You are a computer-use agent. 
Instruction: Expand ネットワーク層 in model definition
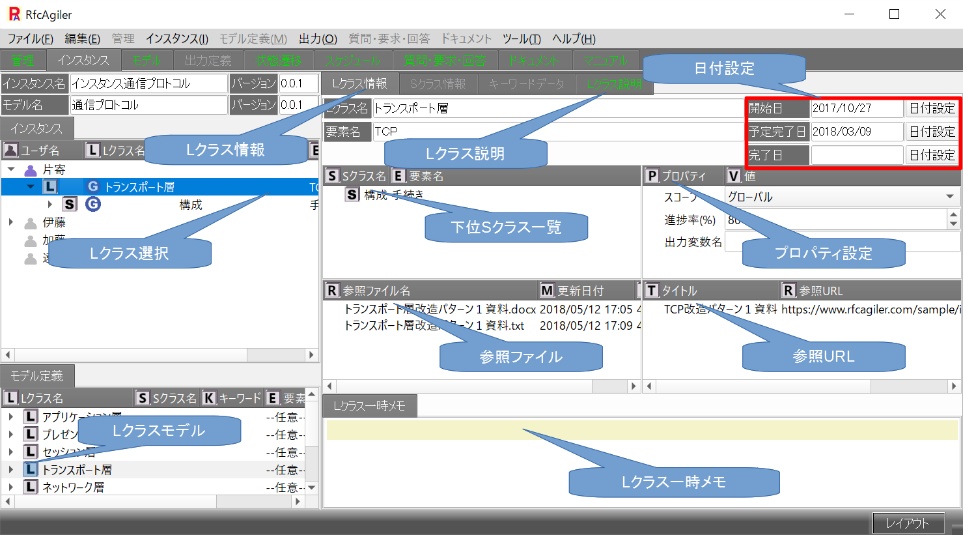click(11, 487)
